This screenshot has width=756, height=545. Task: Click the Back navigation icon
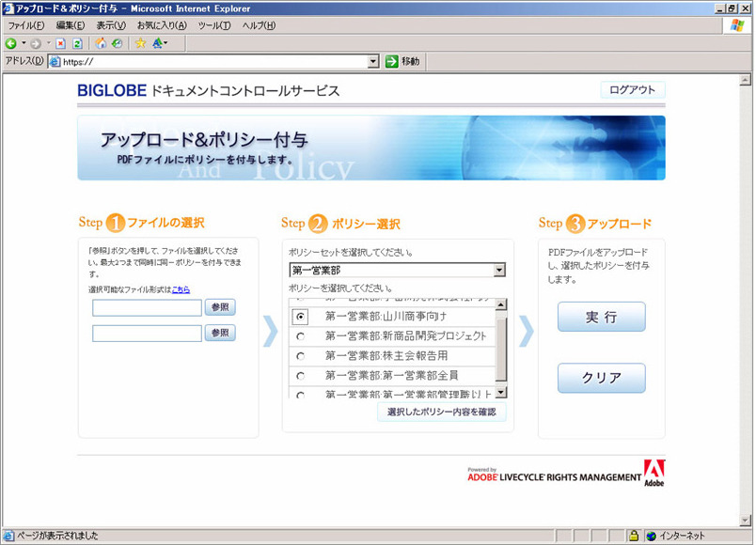click(x=12, y=43)
